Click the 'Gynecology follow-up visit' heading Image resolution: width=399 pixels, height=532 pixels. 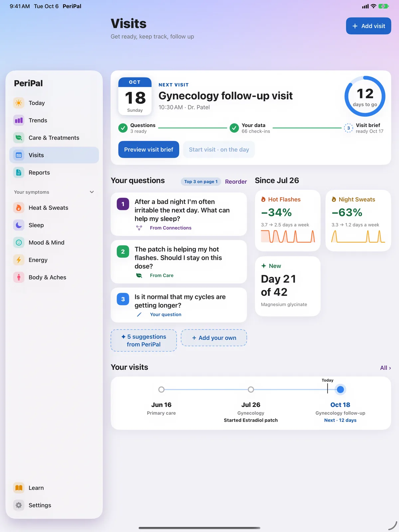(225, 96)
